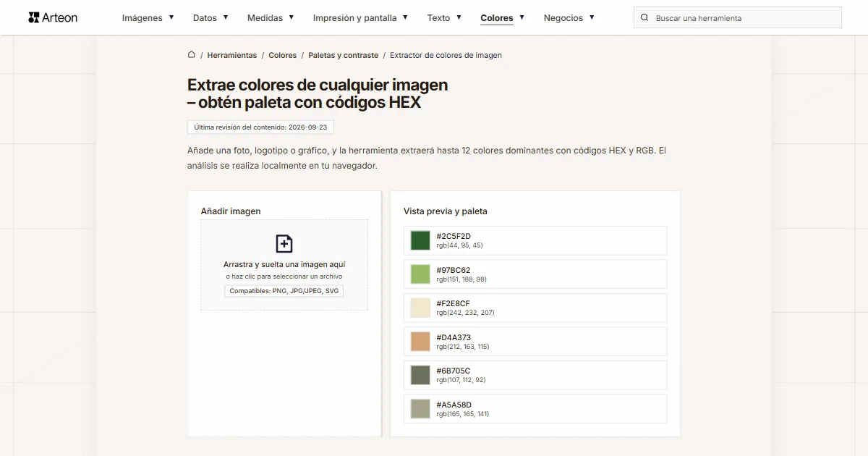Screen dimensions: 868x456
Task: Click the rgb(212, 163, 115) value
Action: 463,347
